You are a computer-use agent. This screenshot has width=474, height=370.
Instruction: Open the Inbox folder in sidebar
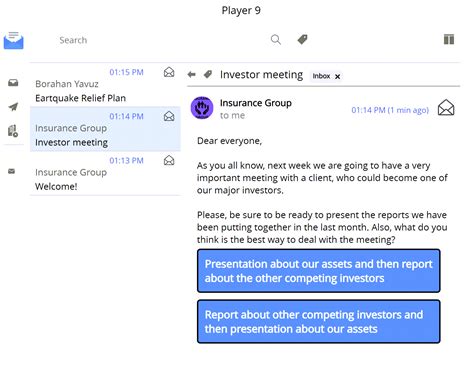13,83
